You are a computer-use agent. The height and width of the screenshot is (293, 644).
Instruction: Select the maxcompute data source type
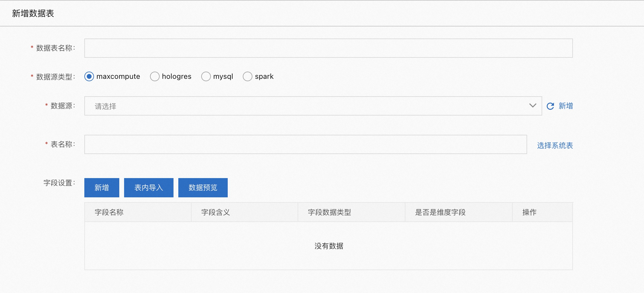(89, 76)
